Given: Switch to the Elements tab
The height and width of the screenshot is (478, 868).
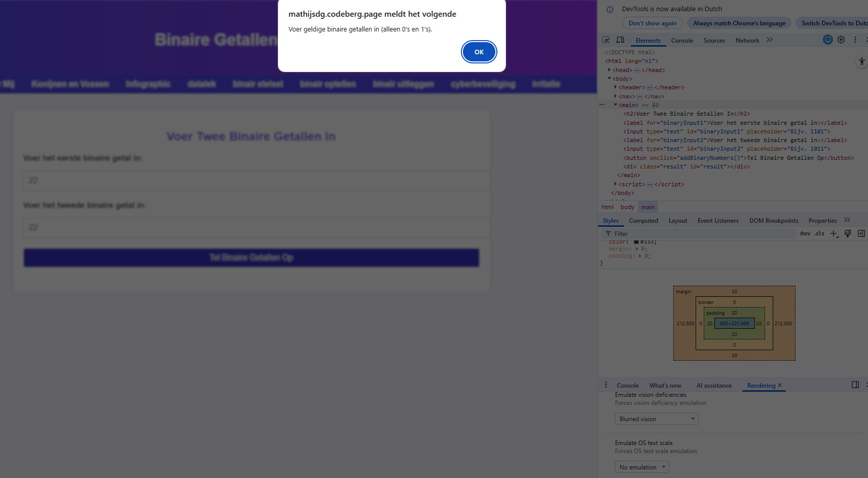Looking at the screenshot, I should 648,40.
